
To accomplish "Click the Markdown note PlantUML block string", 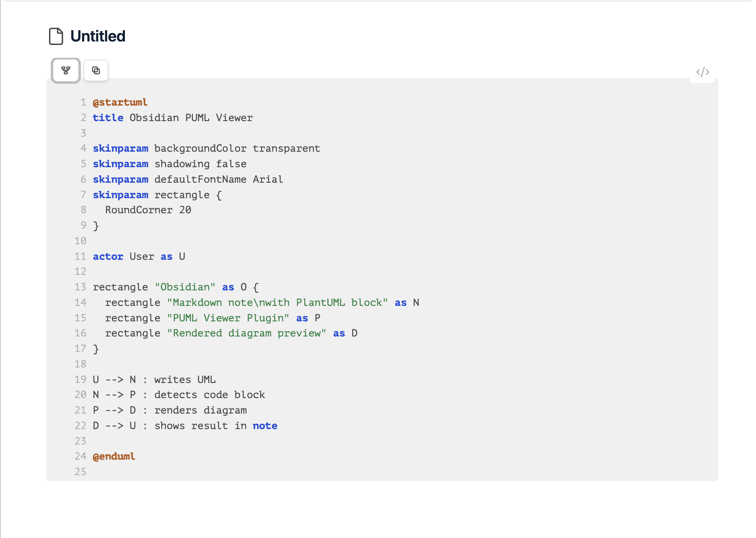I will coord(277,303).
